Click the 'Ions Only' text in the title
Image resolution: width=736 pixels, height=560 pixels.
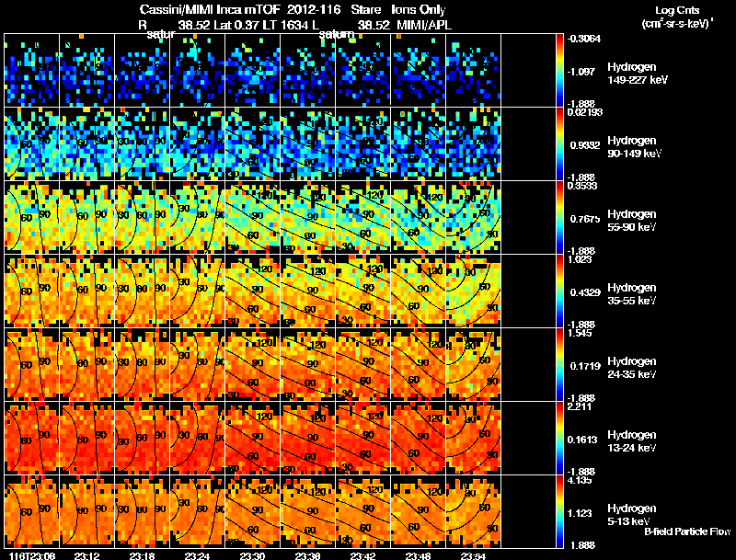pyautogui.click(x=419, y=10)
